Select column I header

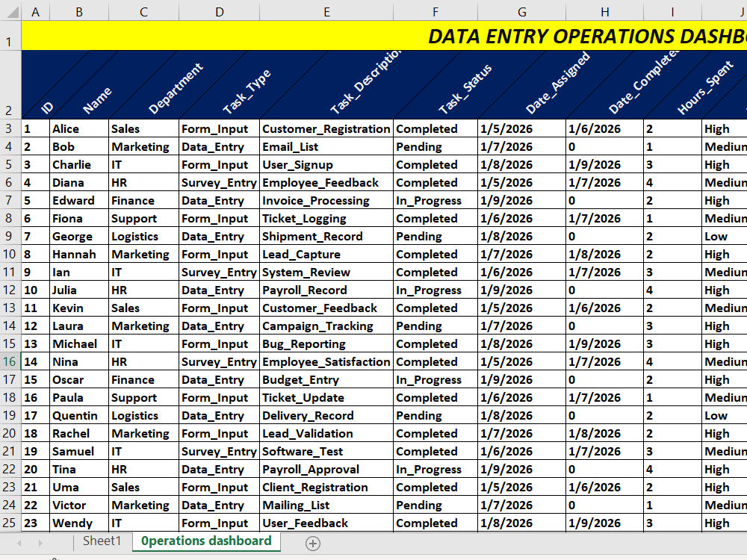672,13
